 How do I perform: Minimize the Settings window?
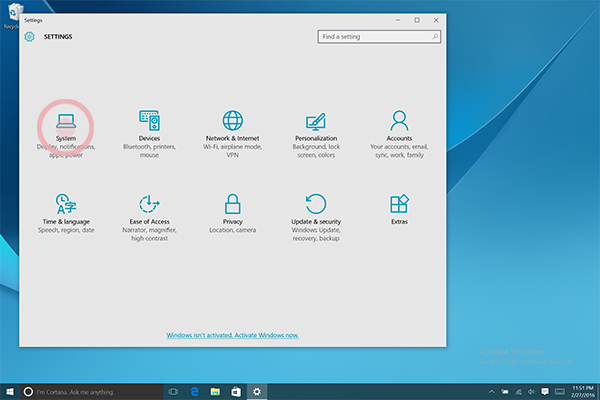pos(398,20)
